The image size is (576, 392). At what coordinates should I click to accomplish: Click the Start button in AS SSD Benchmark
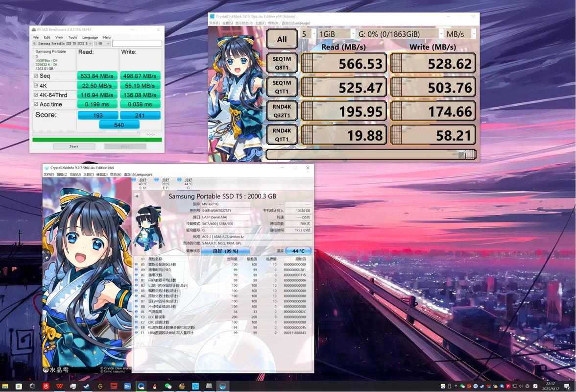click(x=74, y=146)
